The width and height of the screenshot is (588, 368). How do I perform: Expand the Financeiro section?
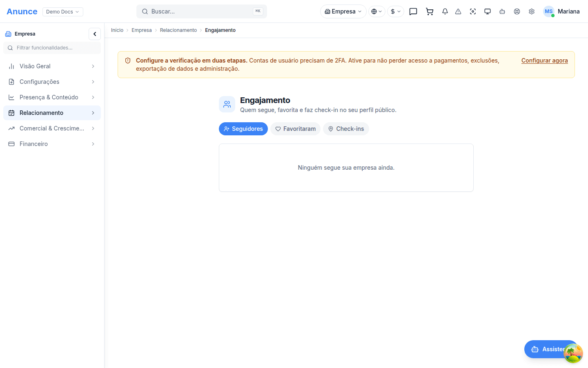[52, 144]
